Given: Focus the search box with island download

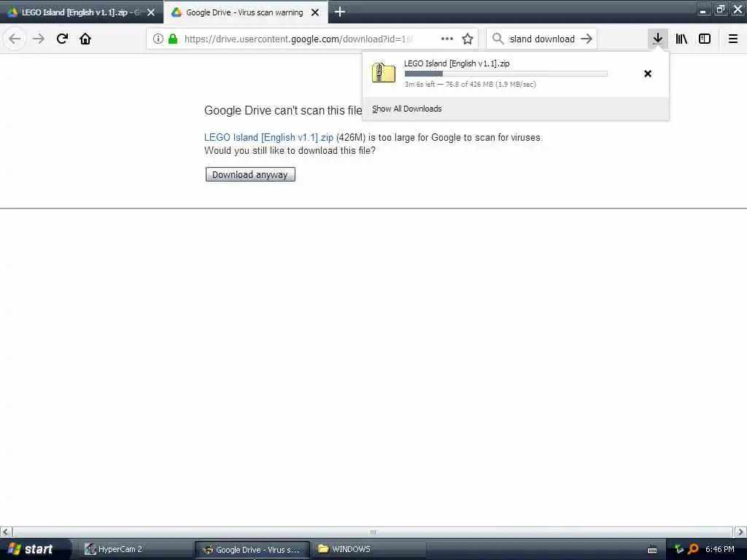Looking at the screenshot, I should pos(542,39).
